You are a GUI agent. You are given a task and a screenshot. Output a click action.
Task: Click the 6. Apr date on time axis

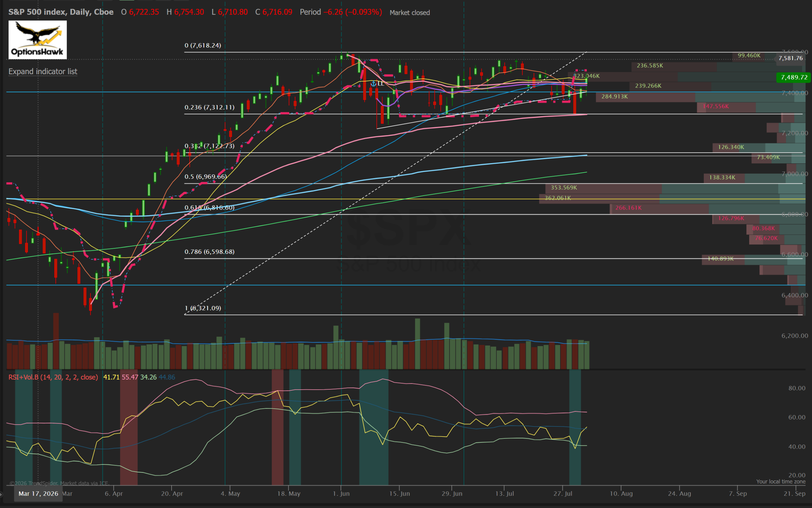coord(114,493)
